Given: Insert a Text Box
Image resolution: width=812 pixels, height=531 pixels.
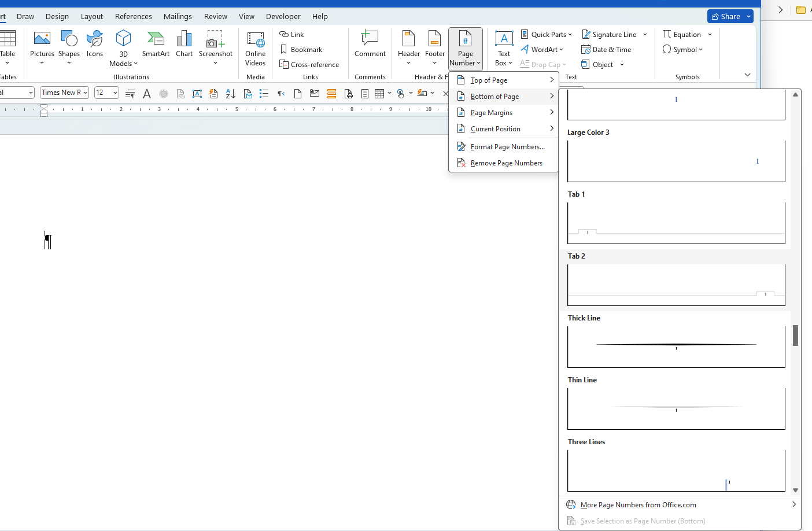Looking at the screenshot, I should (x=504, y=49).
